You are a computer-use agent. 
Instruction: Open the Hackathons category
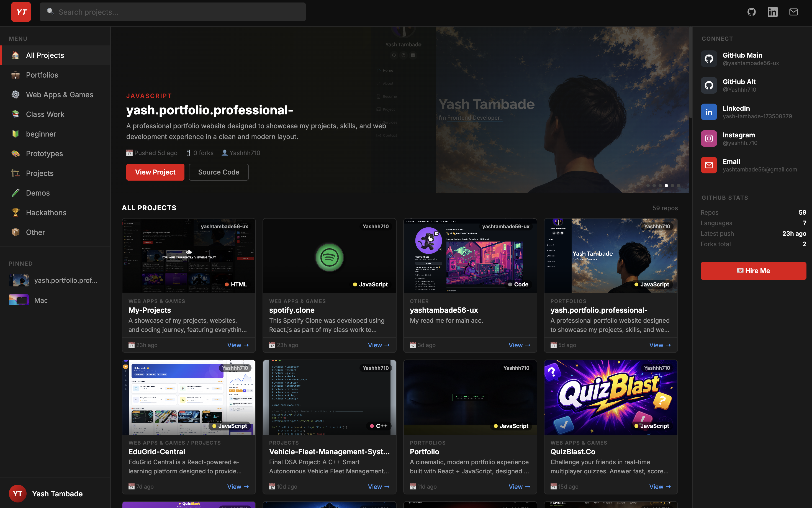[x=55, y=212]
